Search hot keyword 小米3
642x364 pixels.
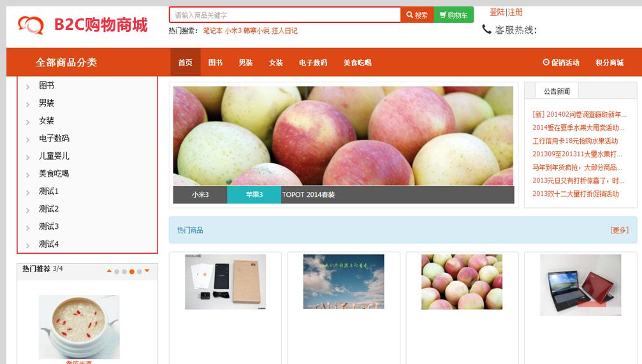[x=233, y=31]
